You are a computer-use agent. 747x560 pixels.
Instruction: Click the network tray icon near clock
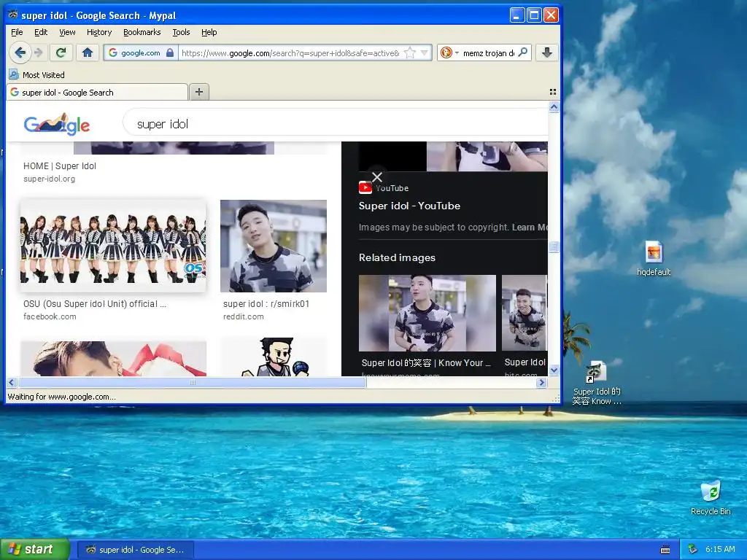693,550
